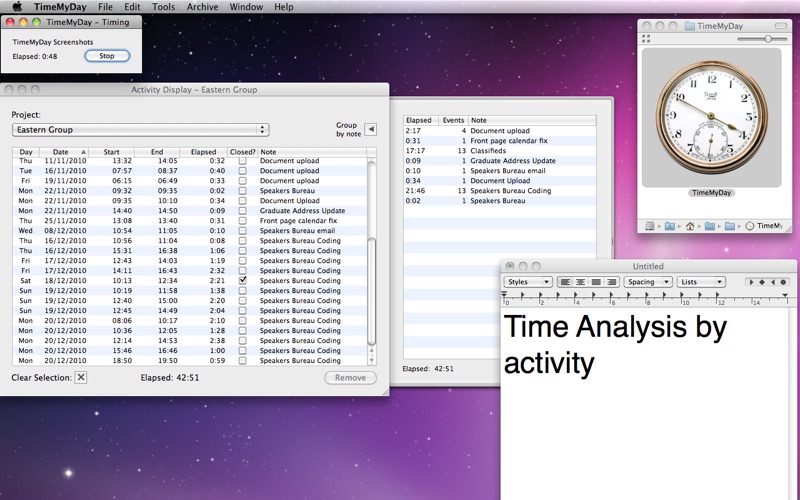800x500 pixels.
Task: Click the folder icon in the Finder title
Action: [690, 26]
